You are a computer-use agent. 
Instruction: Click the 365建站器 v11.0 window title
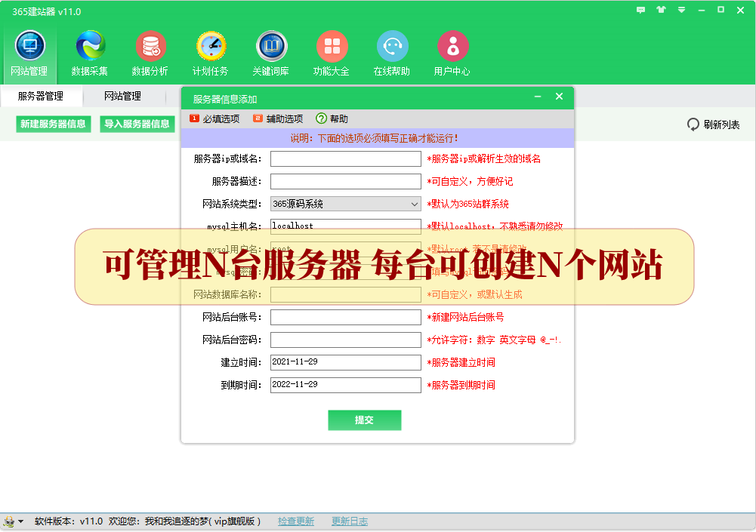click(47, 11)
